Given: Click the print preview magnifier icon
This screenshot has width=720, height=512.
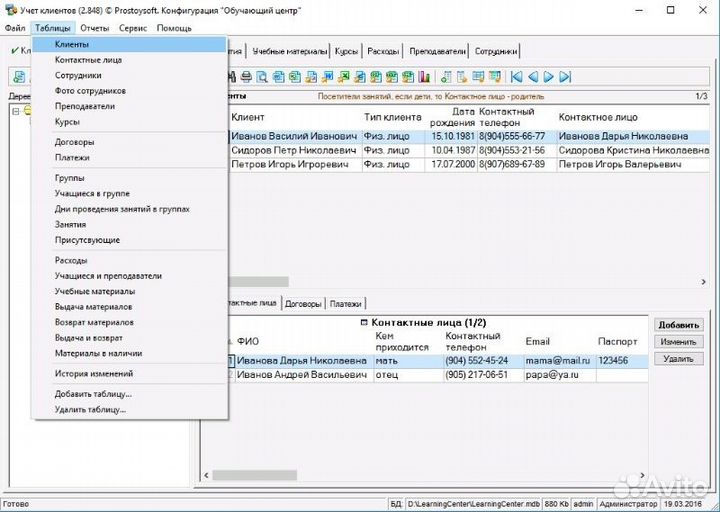Looking at the screenshot, I should click(262, 77).
